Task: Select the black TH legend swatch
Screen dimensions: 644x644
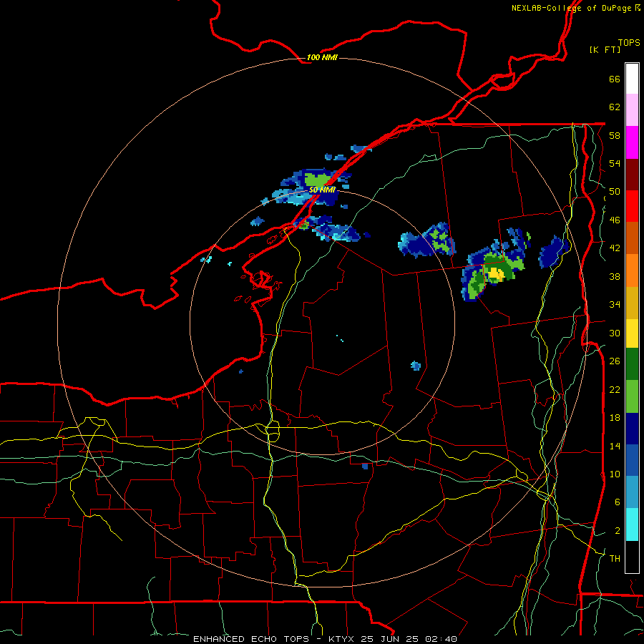Action: click(x=632, y=557)
